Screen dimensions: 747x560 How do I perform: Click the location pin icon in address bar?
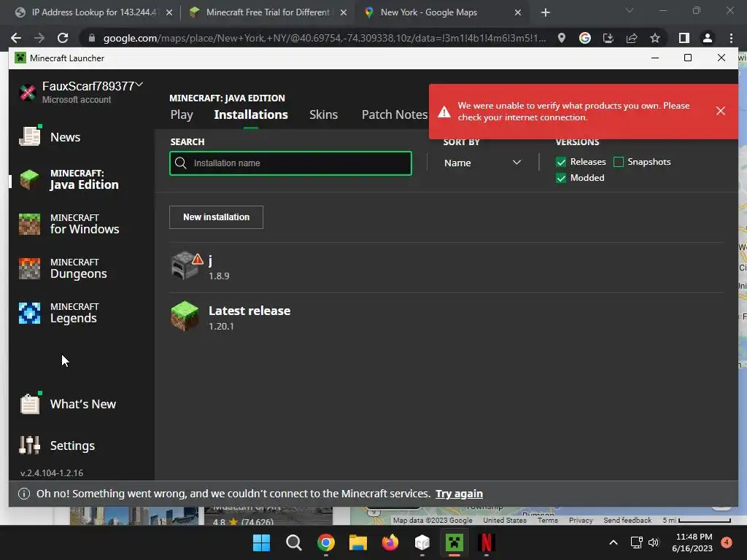click(x=562, y=38)
